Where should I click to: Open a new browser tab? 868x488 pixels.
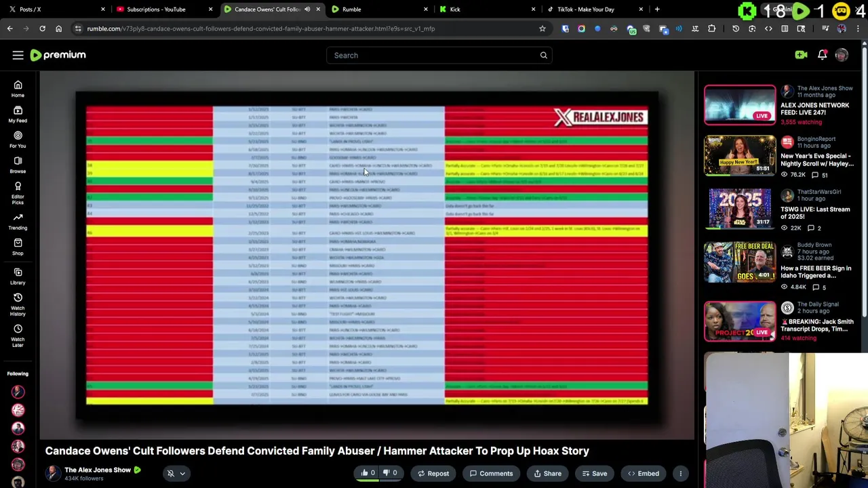(x=656, y=9)
